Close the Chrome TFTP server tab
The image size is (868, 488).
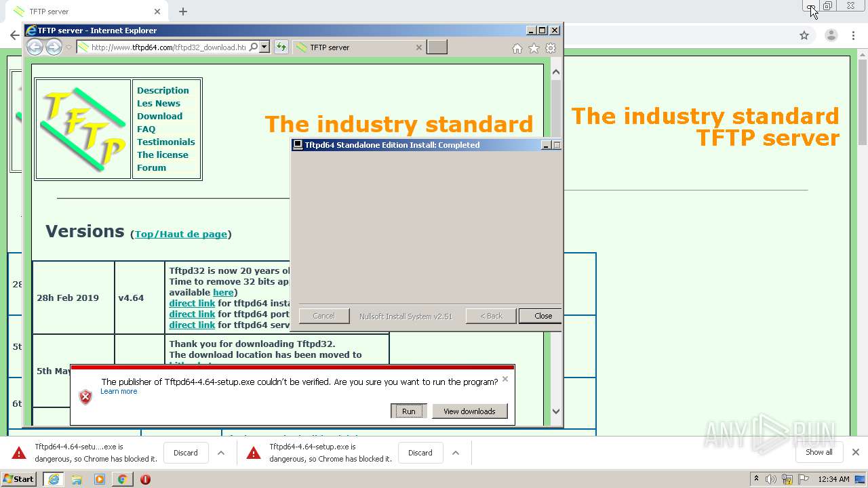[x=157, y=12]
